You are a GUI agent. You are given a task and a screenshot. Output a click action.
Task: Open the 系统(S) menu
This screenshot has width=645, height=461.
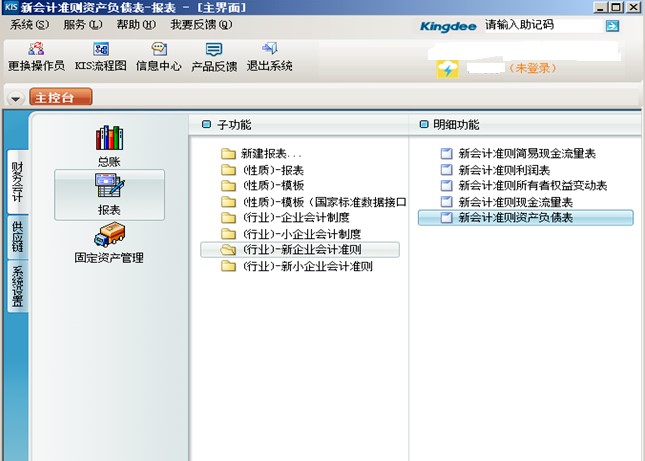click(x=28, y=24)
